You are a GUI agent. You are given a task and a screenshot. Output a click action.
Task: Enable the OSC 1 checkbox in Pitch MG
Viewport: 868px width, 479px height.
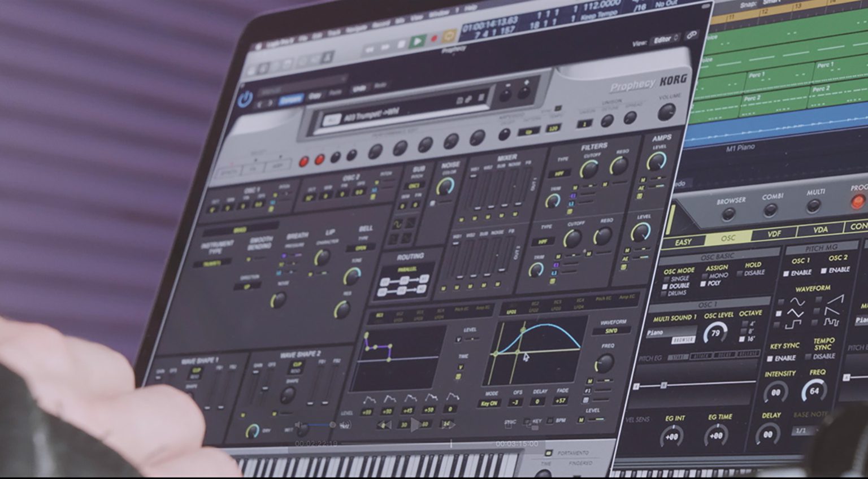(787, 273)
